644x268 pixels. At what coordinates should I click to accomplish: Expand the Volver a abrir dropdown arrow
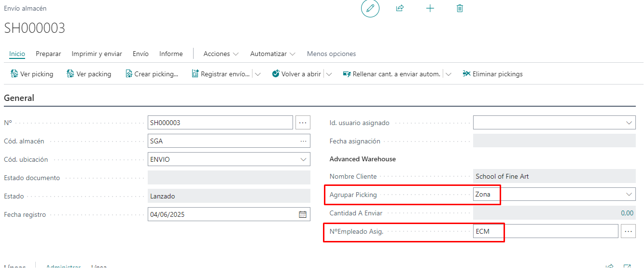[x=329, y=74]
